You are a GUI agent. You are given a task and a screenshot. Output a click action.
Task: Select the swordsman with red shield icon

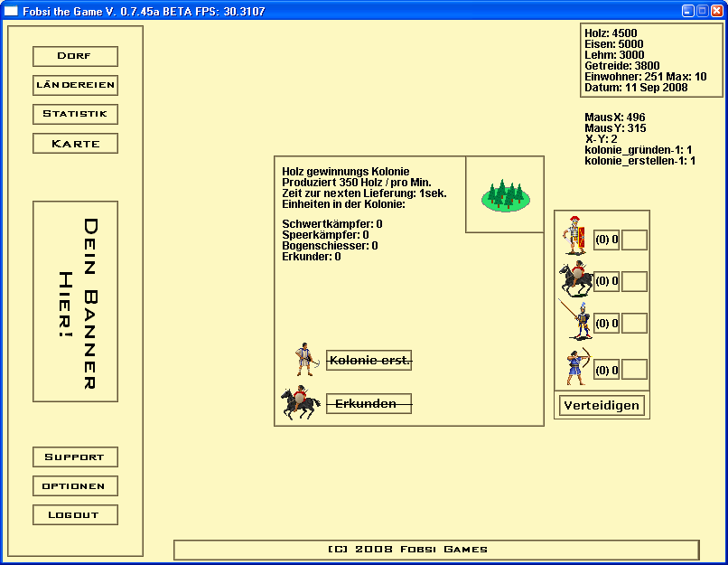(574, 238)
